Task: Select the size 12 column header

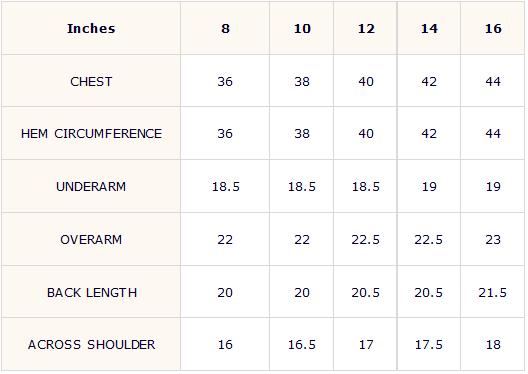Action: (366, 28)
